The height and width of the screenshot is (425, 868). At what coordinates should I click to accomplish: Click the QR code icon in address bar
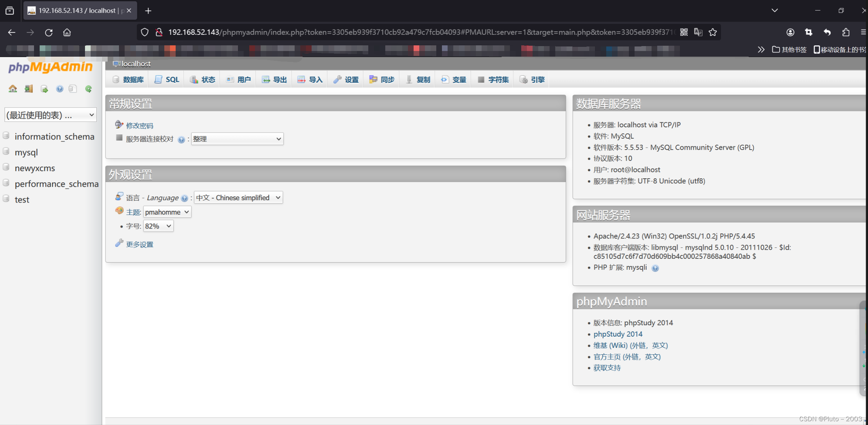pos(684,32)
